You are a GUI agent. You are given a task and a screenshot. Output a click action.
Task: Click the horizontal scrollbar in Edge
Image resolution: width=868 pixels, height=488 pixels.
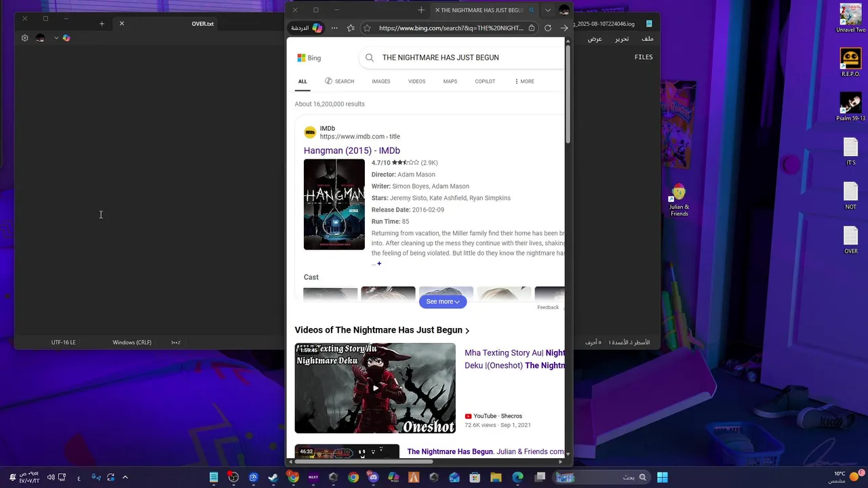[363, 462]
